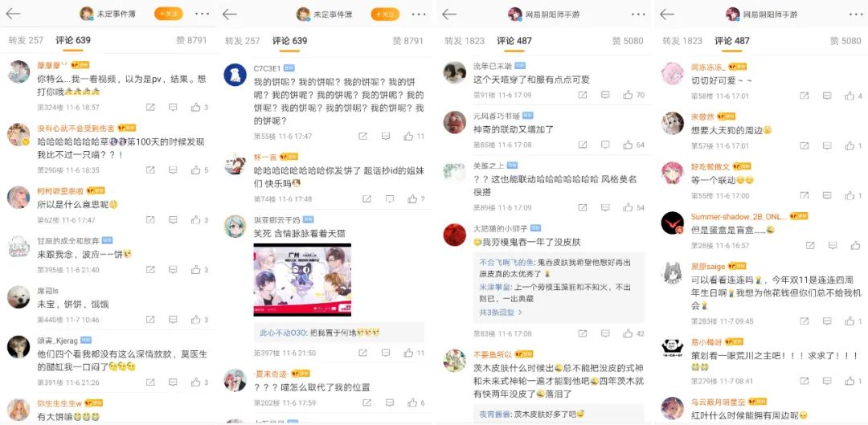Reply to 流年已末端's comment

(605, 95)
